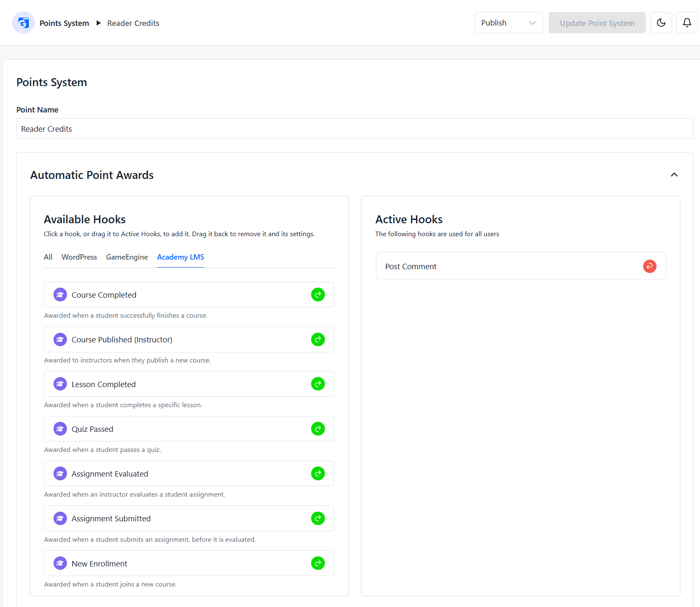Click the Course Completed hook row
The height and width of the screenshot is (607, 700).
tap(189, 295)
